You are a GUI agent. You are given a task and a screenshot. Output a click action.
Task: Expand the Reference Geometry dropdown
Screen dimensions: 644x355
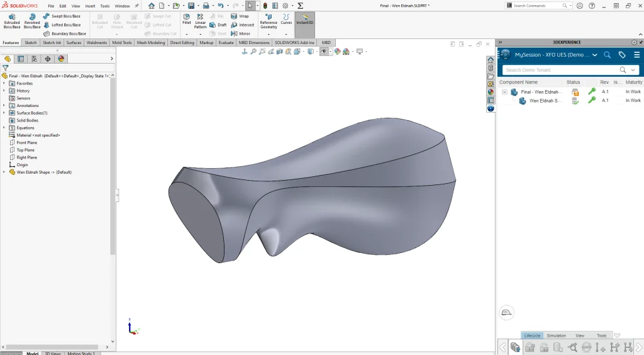269,34
